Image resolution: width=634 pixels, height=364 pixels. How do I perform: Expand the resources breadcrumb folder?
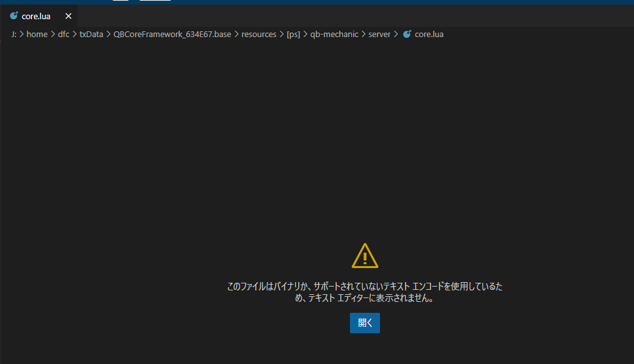(x=258, y=35)
